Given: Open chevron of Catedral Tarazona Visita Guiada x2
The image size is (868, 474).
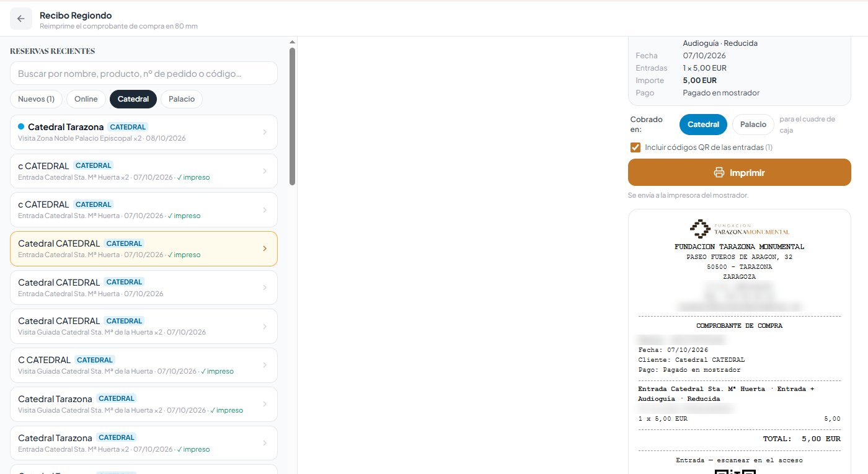Looking at the screenshot, I should (x=265, y=404).
